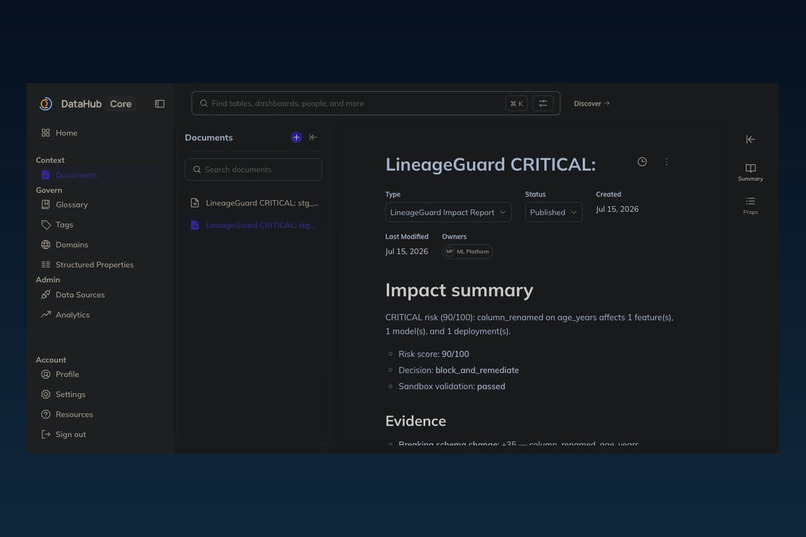This screenshot has height=537, width=806.
Task: Open the Glossary section
Action: [71, 205]
